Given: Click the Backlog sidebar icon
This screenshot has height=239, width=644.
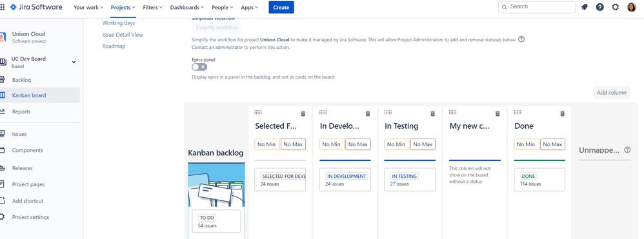Looking at the screenshot, I should pos(3,79).
